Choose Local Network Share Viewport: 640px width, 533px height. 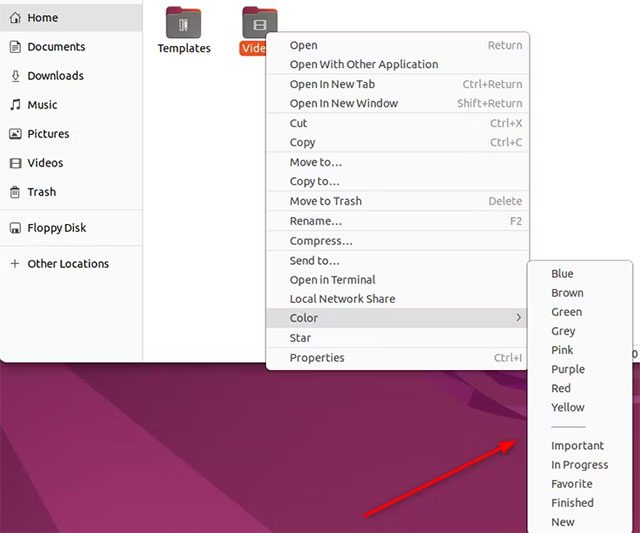point(398,299)
